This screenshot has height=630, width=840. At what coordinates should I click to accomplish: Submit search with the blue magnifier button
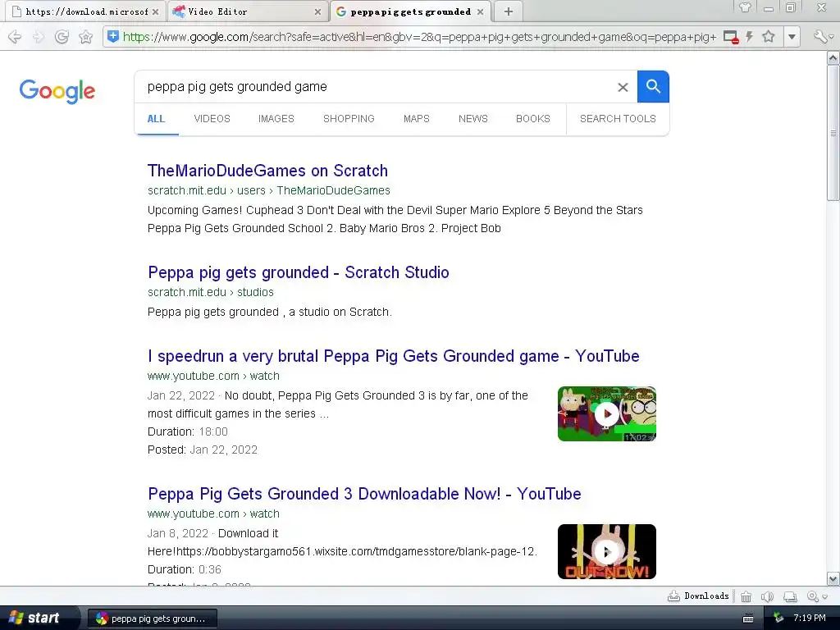click(x=653, y=86)
